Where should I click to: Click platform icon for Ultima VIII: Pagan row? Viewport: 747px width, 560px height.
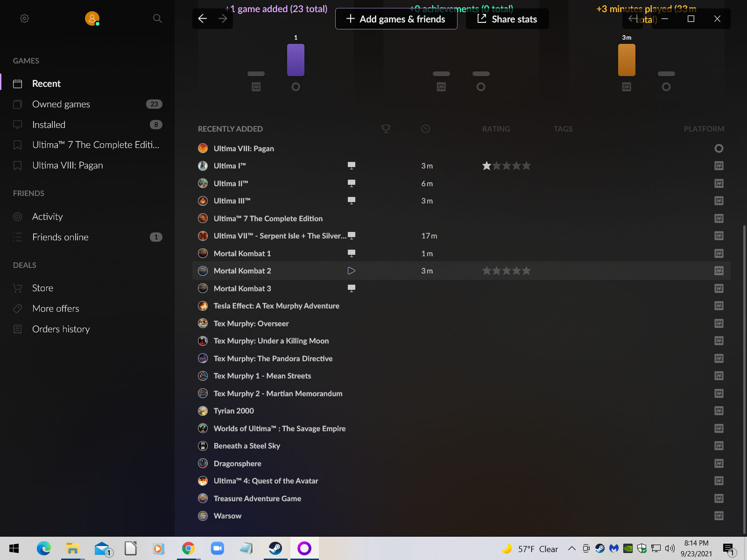[719, 148]
